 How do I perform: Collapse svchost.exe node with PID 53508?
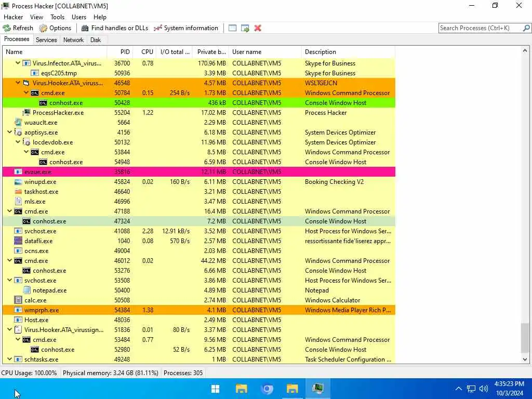click(9, 280)
